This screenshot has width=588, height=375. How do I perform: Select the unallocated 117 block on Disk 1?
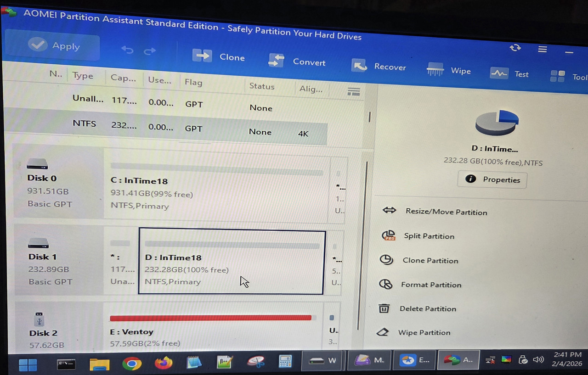[x=122, y=262]
